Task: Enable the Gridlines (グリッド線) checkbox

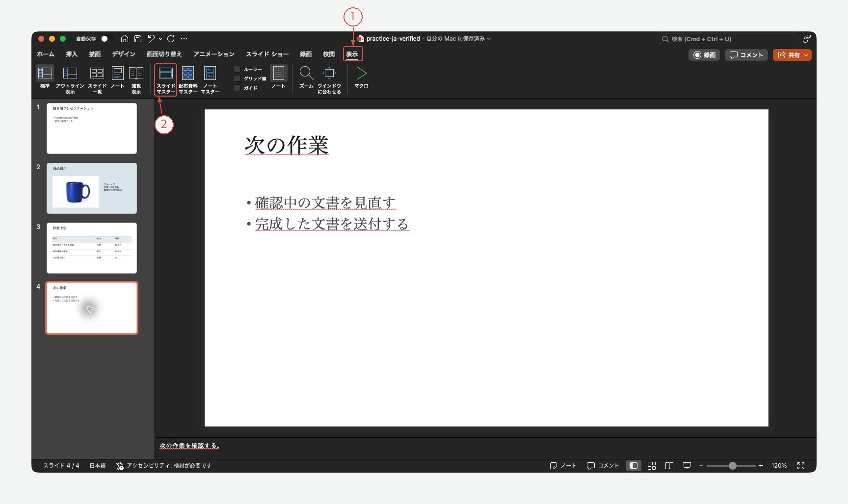Action: (237, 78)
